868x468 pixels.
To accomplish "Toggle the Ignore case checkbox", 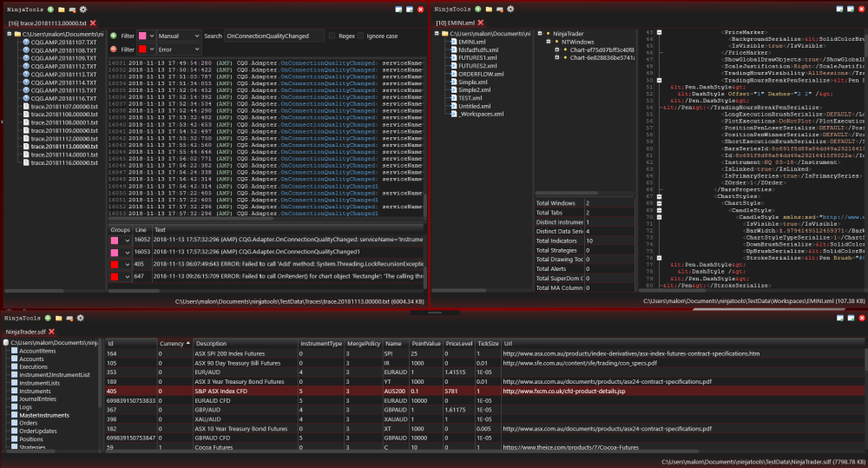I will [359, 36].
